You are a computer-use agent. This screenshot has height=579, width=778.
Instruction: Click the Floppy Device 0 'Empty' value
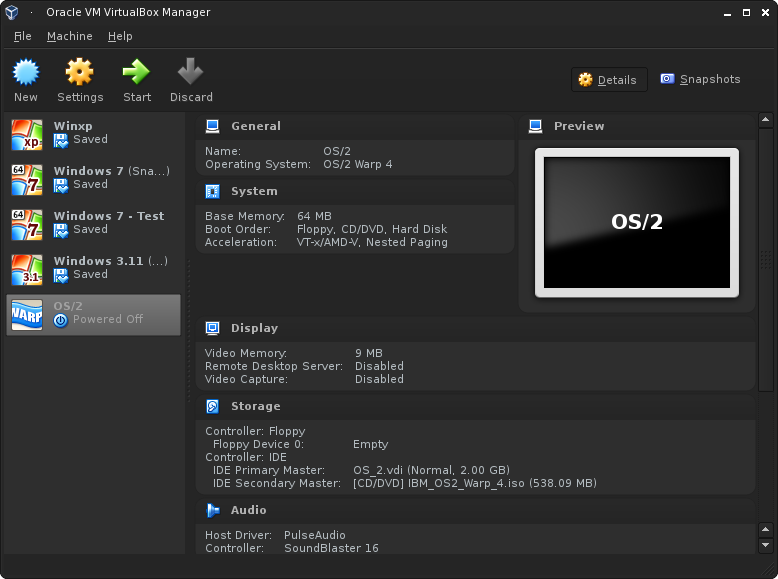[370, 445]
